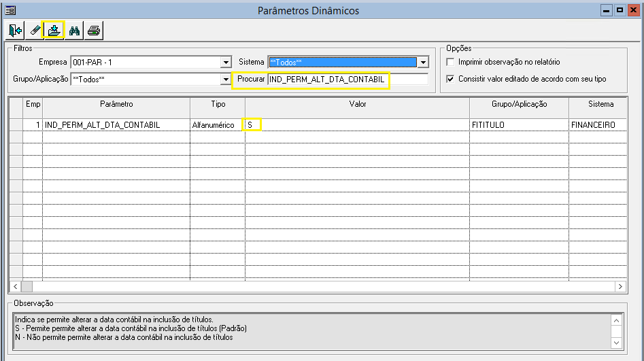Minimize the Parâmetros Dinâmicos window
This screenshot has width=644, height=361.
[606, 10]
